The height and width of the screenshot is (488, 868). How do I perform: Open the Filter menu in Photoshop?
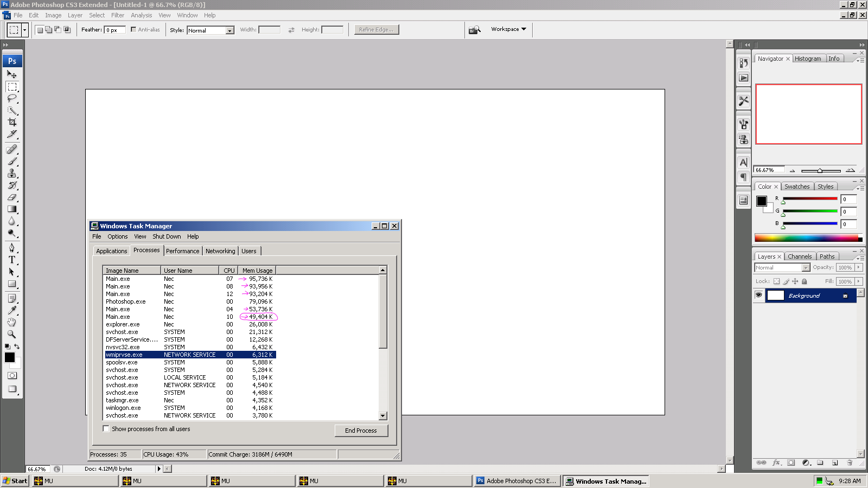118,15
